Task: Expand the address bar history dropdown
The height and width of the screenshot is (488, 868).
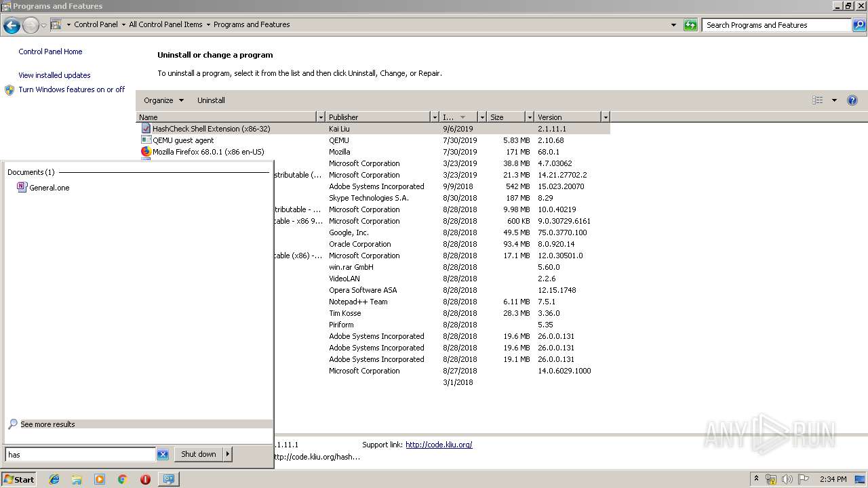Action: point(673,25)
